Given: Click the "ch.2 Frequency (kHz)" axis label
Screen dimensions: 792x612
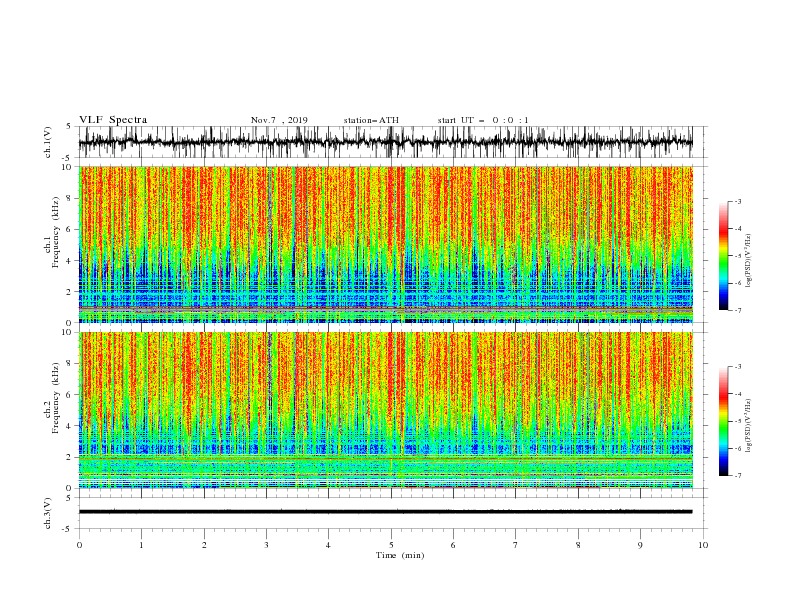Looking at the screenshot, I should click(52, 397).
